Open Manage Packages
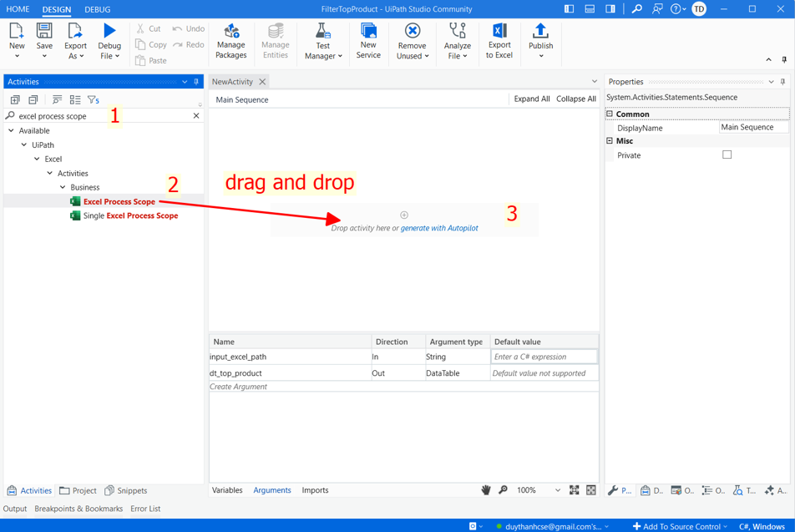 click(230, 42)
